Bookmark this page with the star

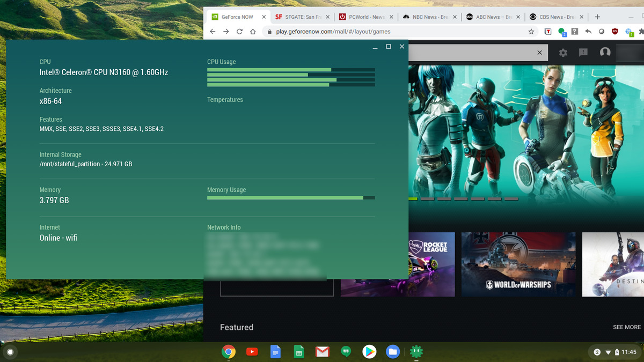click(x=531, y=32)
